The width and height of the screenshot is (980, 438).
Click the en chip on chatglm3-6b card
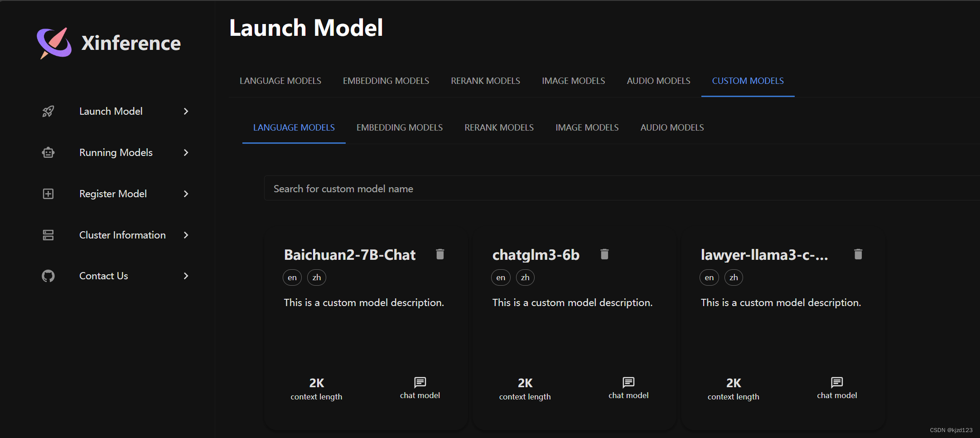click(x=501, y=277)
